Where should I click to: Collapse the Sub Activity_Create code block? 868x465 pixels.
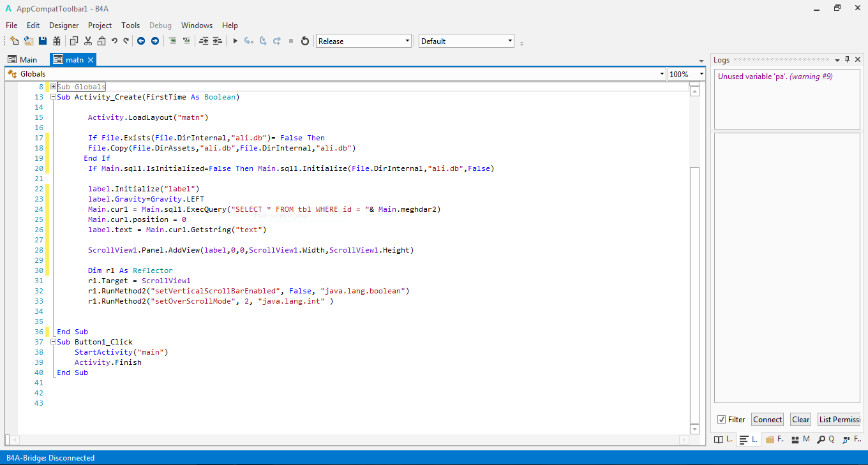53,97
